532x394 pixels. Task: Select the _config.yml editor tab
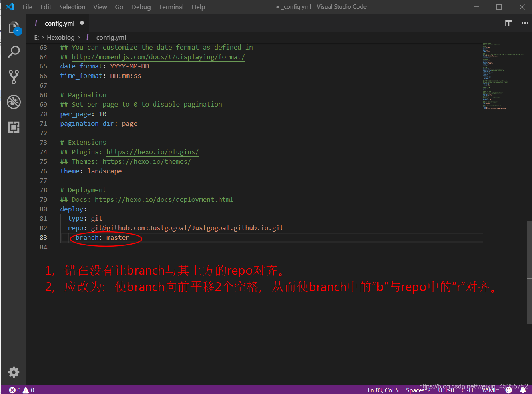(58, 23)
